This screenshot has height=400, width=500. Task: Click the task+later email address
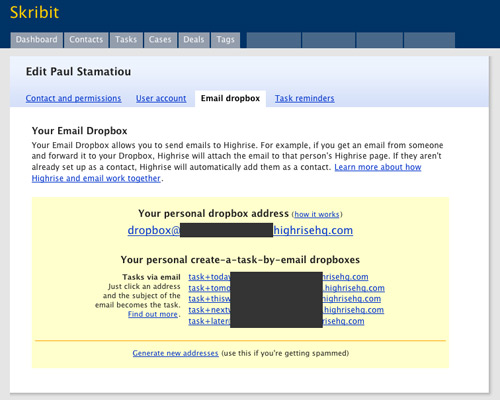tap(276, 321)
